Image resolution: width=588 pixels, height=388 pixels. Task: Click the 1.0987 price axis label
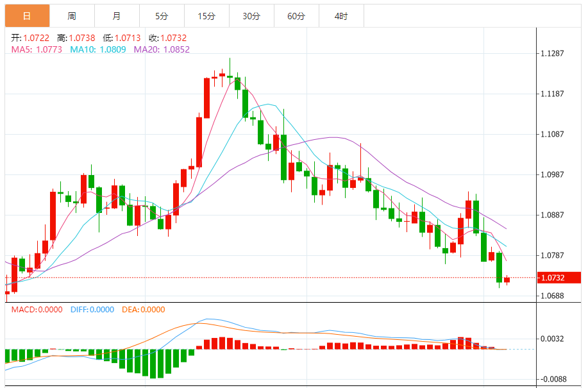click(552, 174)
